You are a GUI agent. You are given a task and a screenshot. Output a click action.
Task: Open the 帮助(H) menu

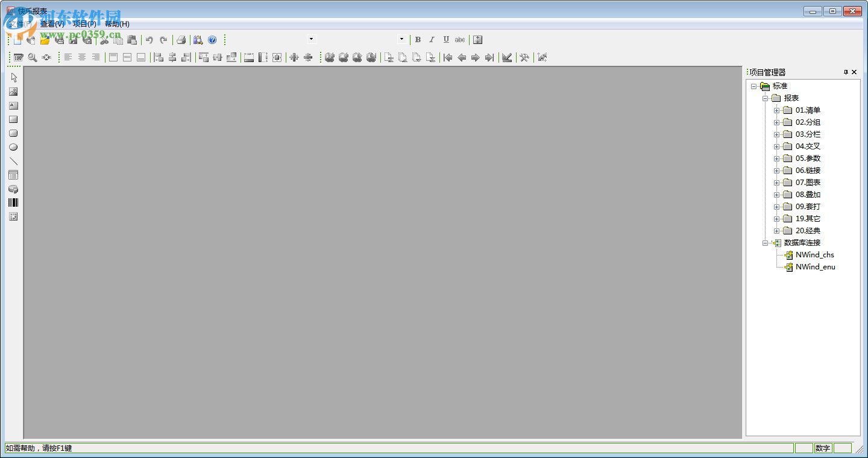[x=117, y=24]
